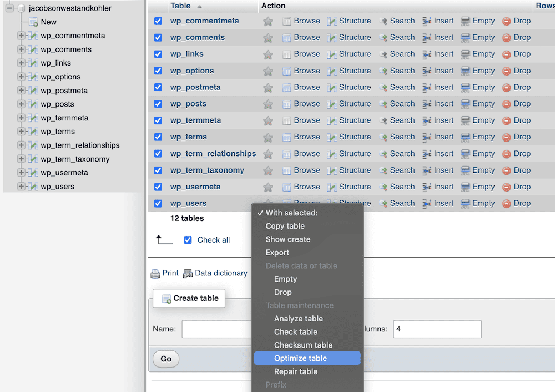Click the Data dictionary icon
The width and height of the screenshot is (555, 392).
(188, 273)
